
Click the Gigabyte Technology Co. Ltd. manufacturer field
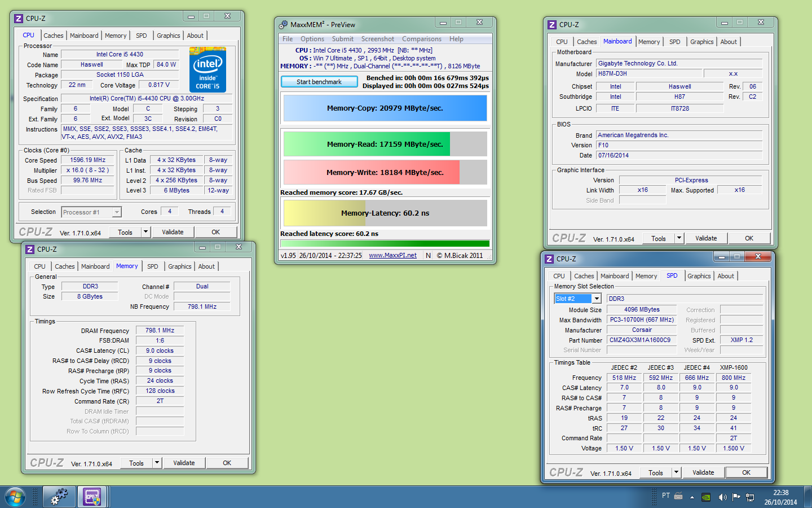click(679, 64)
